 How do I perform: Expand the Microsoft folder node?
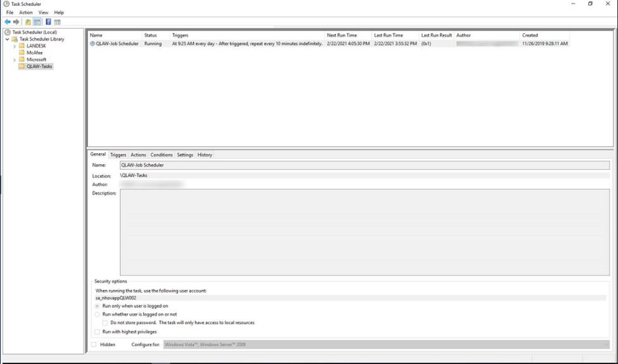(x=15, y=60)
